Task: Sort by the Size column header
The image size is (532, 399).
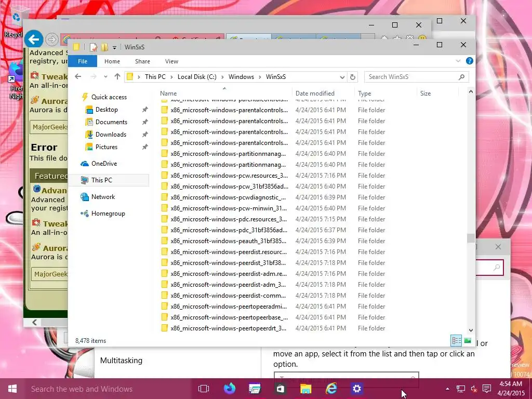Action: click(x=425, y=94)
